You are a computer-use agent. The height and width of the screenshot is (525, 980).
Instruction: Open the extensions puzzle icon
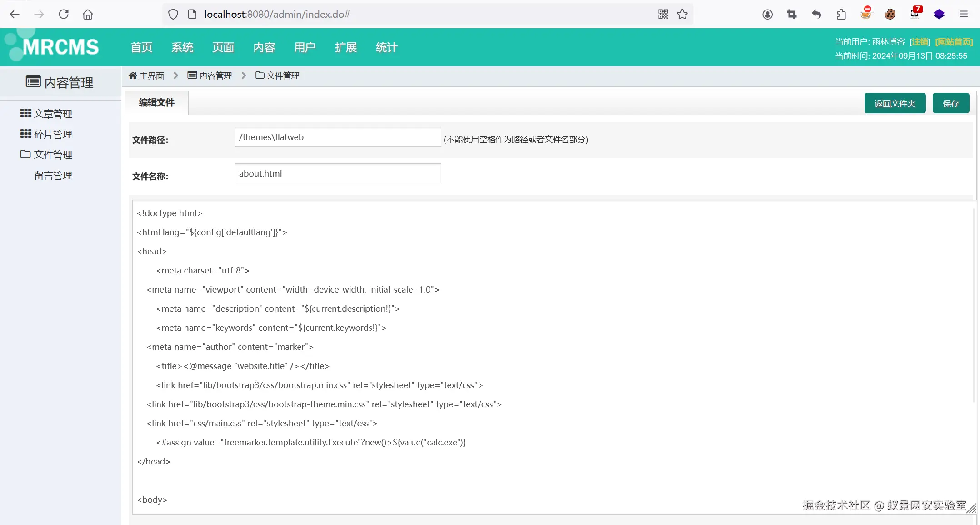tap(841, 14)
